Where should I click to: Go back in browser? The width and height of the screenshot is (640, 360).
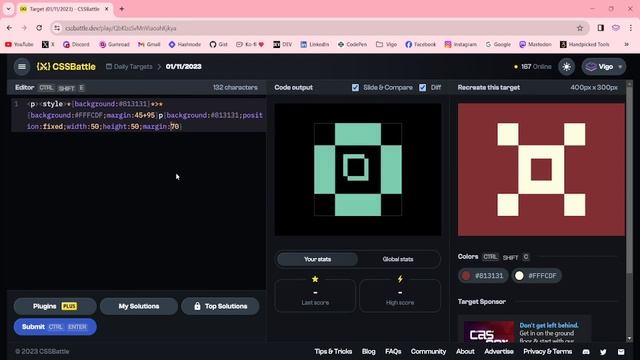(x=9, y=28)
